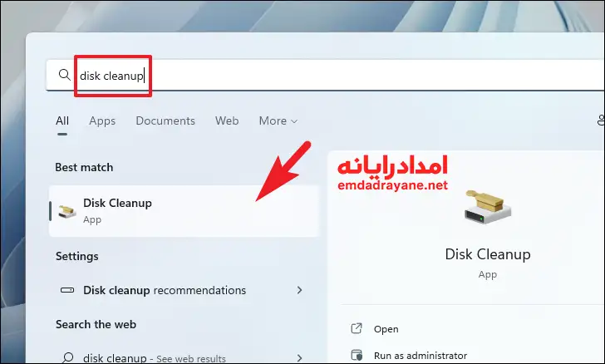Click the Run as administrator shield icon

pyautogui.click(x=357, y=355)
